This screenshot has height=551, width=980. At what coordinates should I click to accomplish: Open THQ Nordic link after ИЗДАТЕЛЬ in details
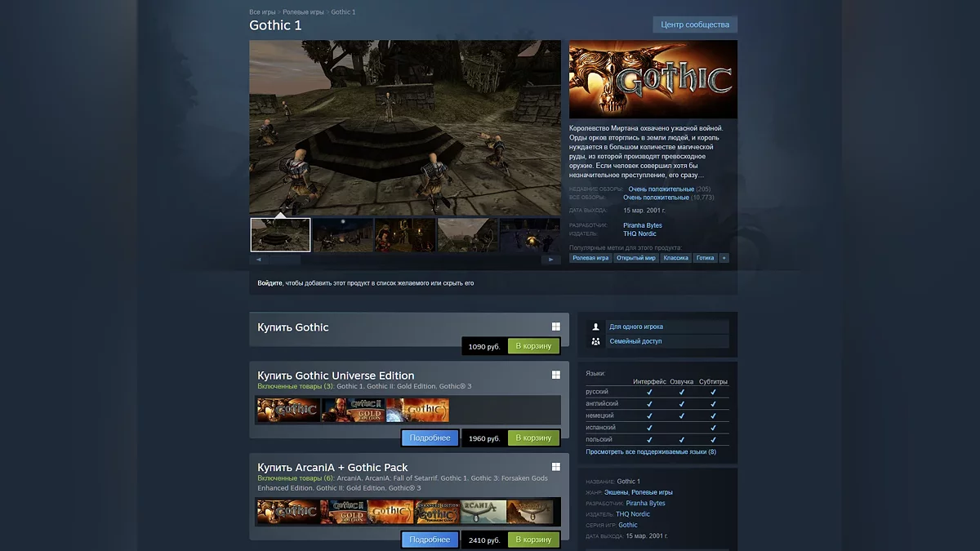coord(633,514)
